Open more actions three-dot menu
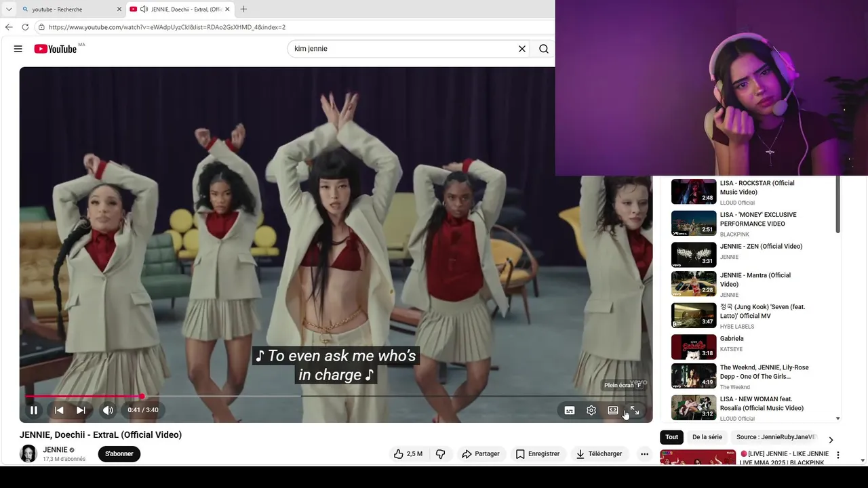Viewport: 868px width, 488px height. (x=645, y=454)
